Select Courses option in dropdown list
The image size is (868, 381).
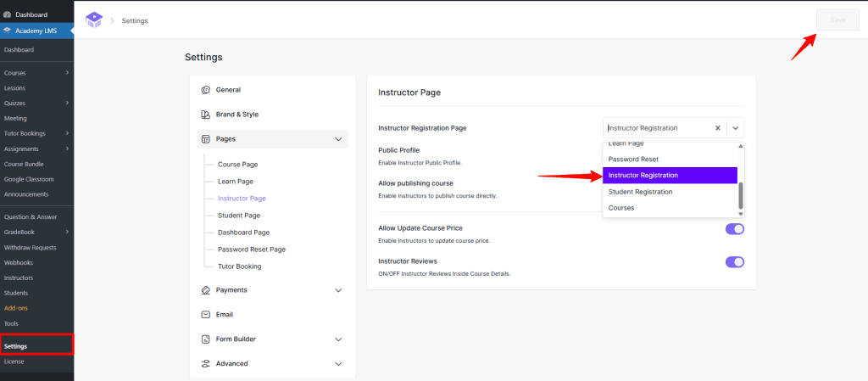point(670,208)
